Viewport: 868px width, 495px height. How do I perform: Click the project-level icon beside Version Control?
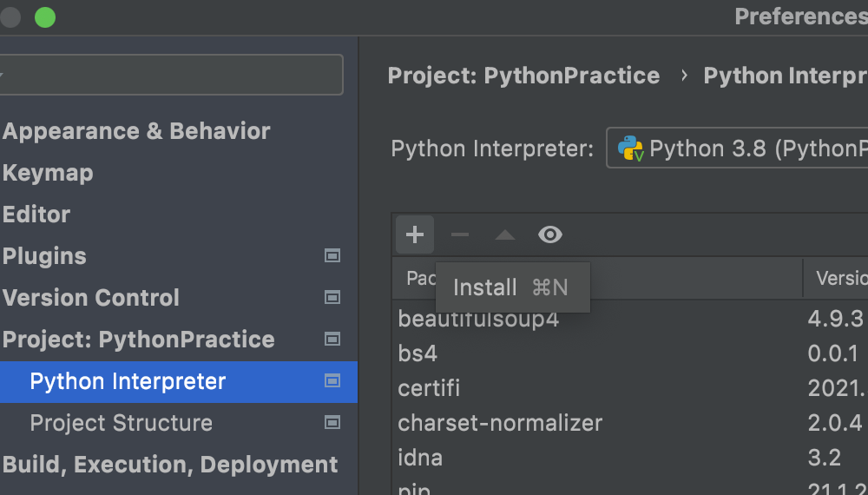pos(332,298)
